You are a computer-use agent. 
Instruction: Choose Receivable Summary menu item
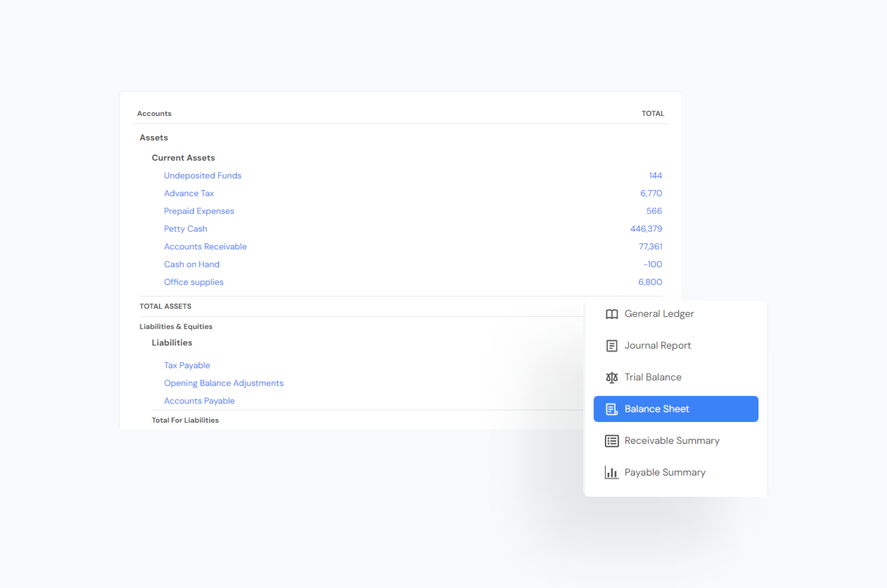point(672,441)
